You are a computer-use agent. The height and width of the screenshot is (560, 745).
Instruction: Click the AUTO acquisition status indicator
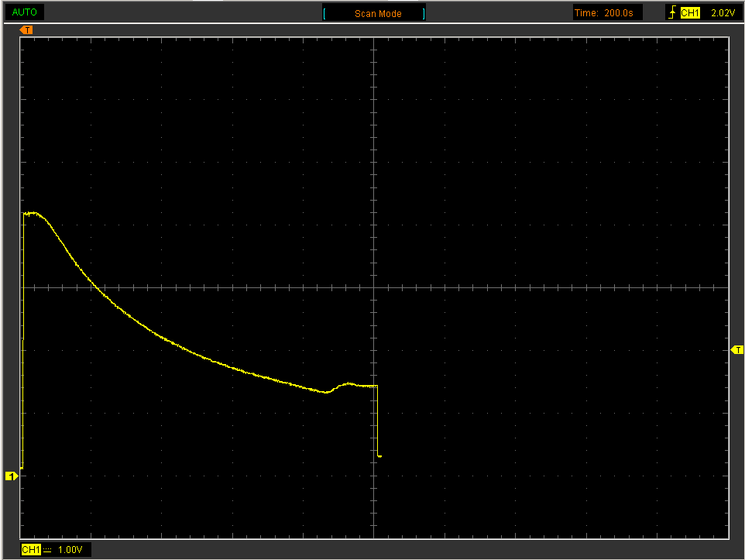tap(24, 12)
